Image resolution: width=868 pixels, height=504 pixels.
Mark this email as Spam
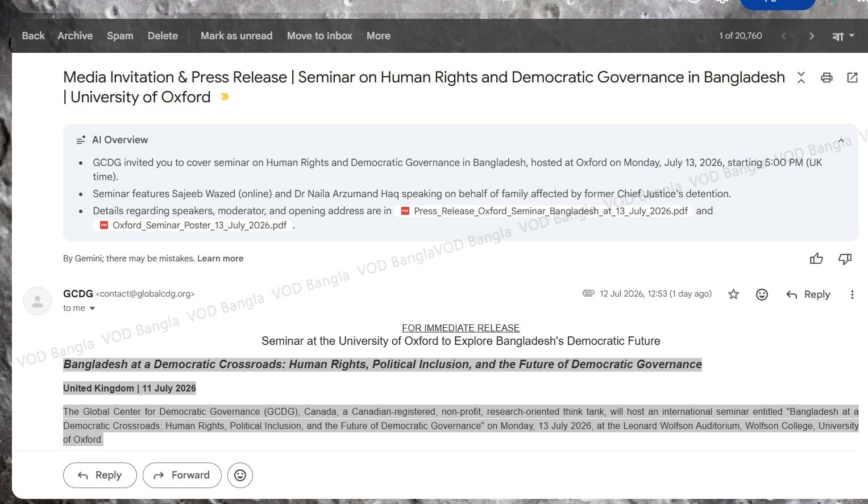coord(120,36)
